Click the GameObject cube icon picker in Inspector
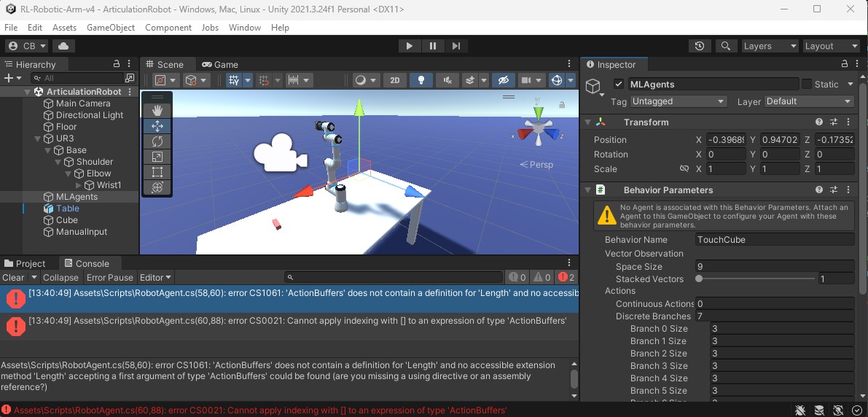Viewport: 868px width, 417px height. (x=594, y=87)
